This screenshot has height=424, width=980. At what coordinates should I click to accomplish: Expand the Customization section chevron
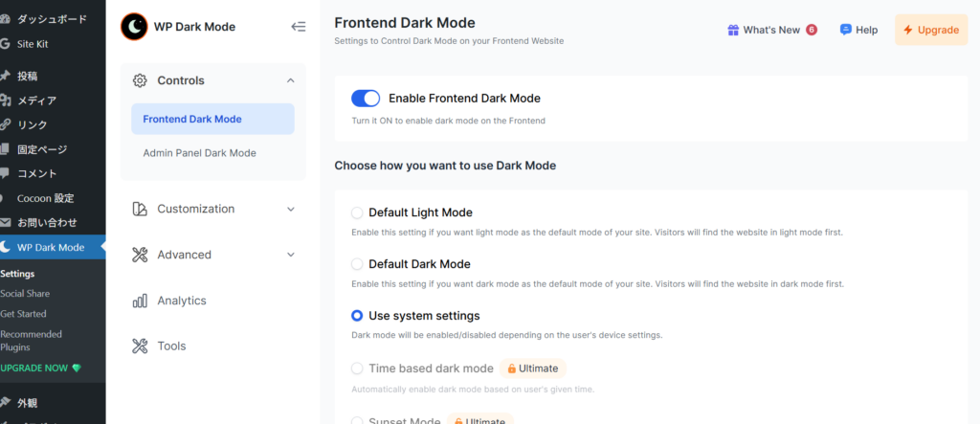(291, 209)
